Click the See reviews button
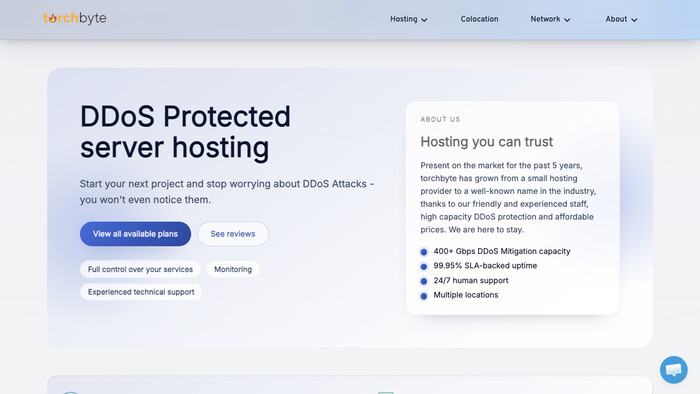This screenshot has width=700, height=394. pos(233,234)
